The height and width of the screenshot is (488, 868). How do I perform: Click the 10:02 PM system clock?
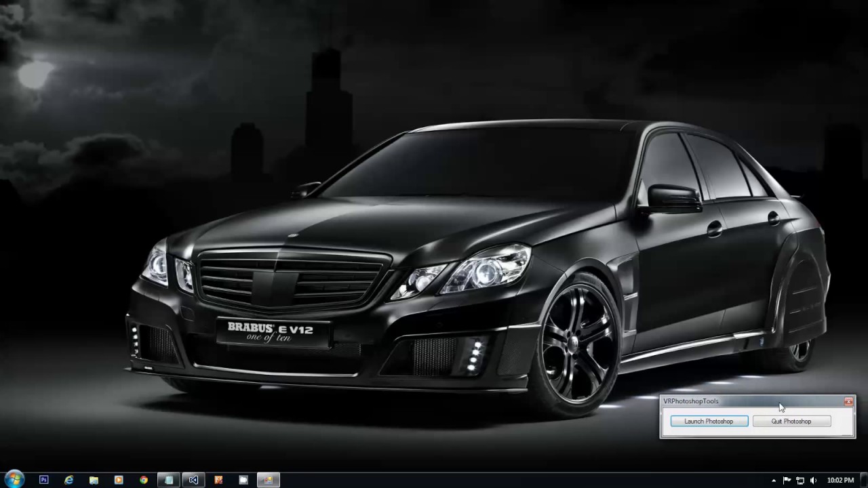[x=840, y=480]
